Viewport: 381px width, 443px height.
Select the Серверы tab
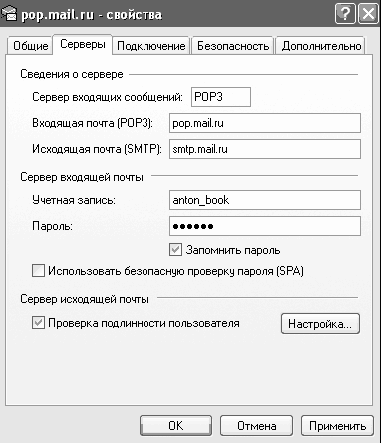click(x=83, y=44)
